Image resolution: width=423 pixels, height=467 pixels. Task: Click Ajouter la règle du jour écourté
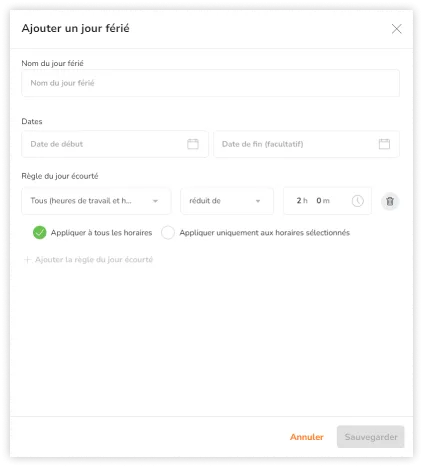pos(89,260)
